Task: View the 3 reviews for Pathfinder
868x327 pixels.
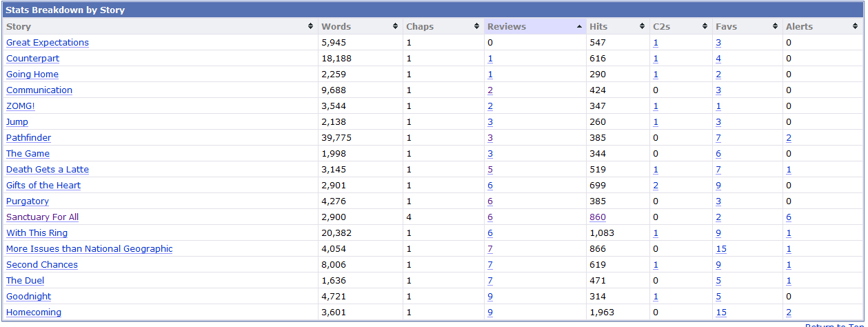Action: [x=490, y=138]
